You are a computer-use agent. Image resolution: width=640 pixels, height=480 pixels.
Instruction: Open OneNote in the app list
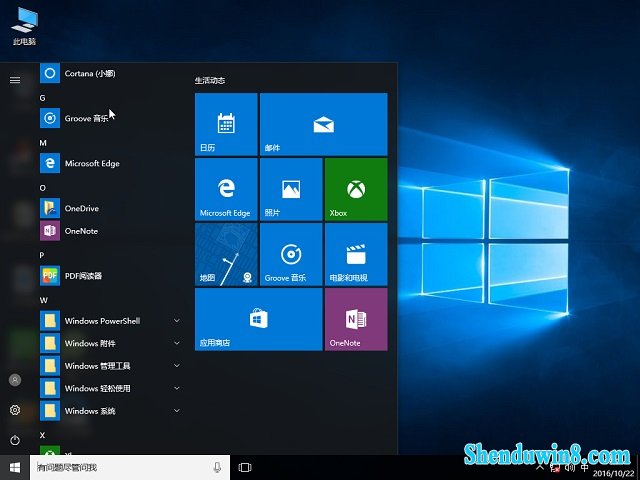pyautogui.click(x=110, y=231)
